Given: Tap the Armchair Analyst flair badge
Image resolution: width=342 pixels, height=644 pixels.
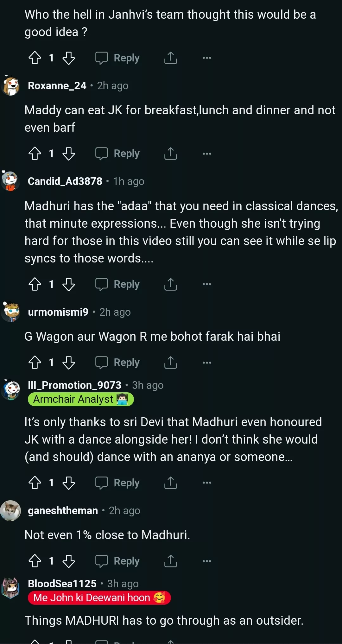Looking at the screenshot, I should (81, 399).
